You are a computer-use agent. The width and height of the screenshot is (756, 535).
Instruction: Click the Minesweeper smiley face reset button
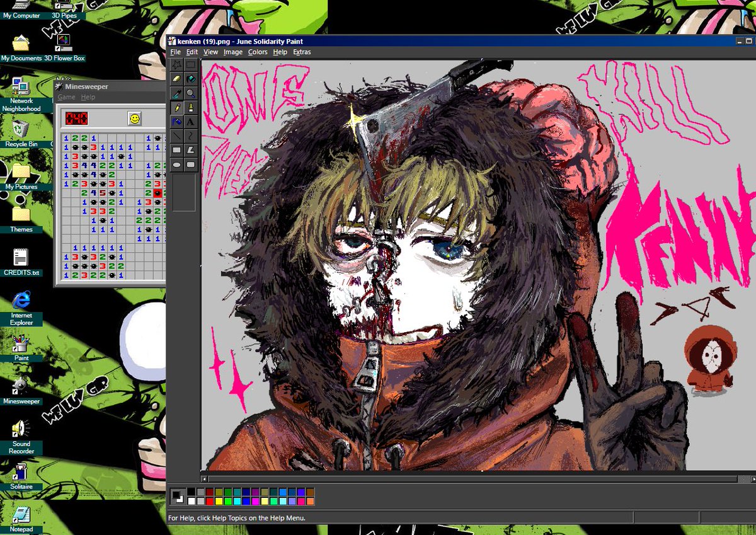pos(134,118)
